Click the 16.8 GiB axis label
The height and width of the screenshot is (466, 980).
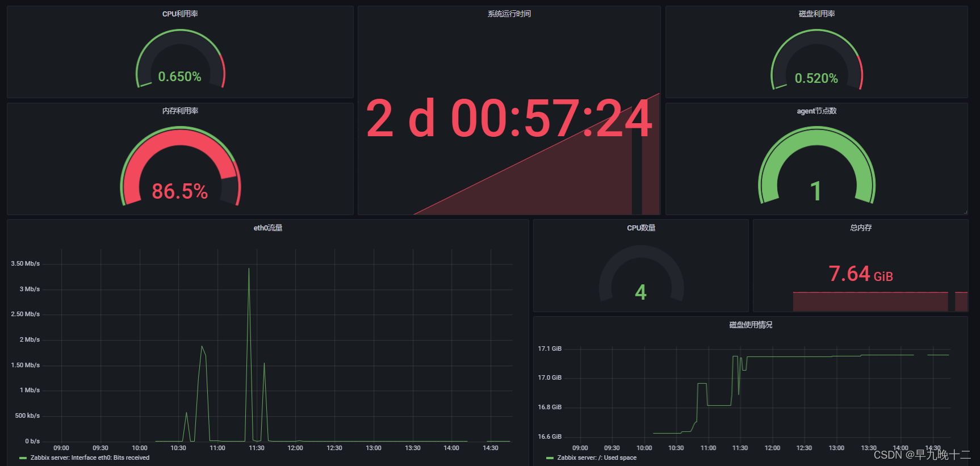[550, 407]
